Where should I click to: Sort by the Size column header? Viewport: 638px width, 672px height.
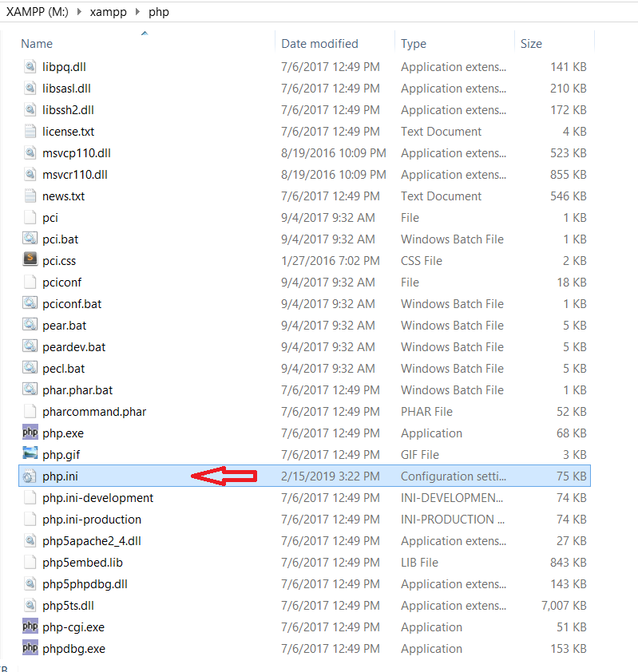tap(531, 44)
